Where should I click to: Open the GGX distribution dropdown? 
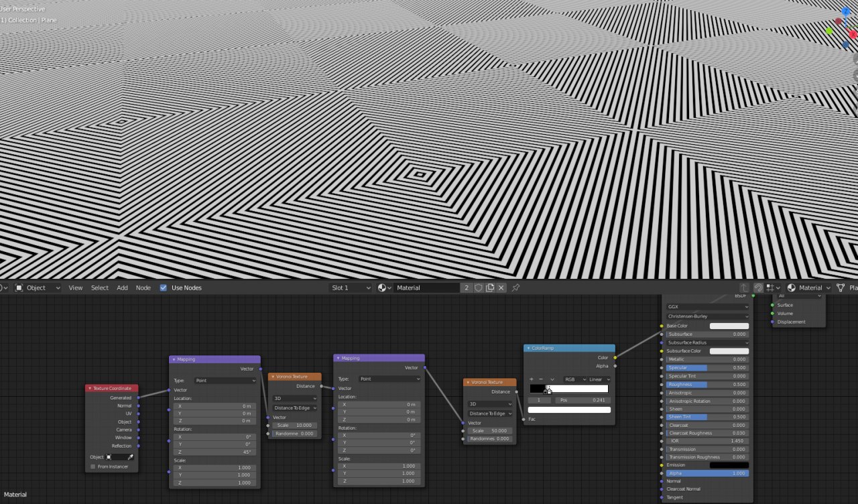pos(708,307)
